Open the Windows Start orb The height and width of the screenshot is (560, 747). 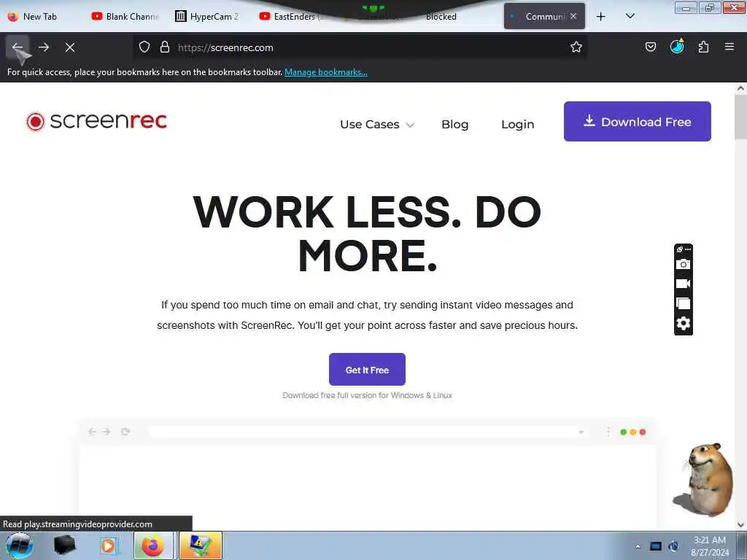click(20, 545)
